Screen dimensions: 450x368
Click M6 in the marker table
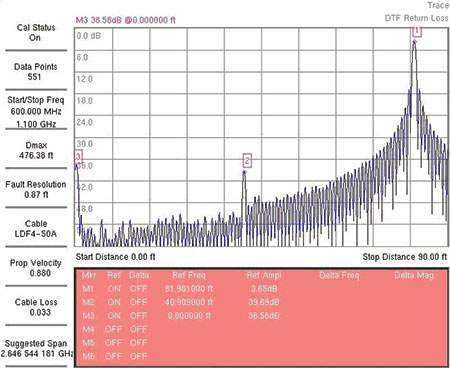point(88,356)
